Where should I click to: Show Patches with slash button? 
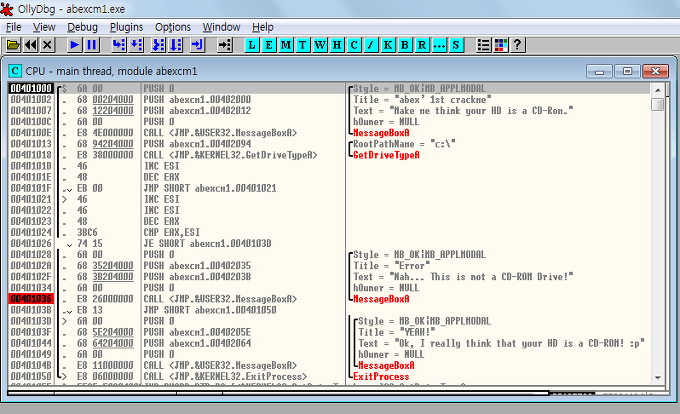click(x=371, y=45)
